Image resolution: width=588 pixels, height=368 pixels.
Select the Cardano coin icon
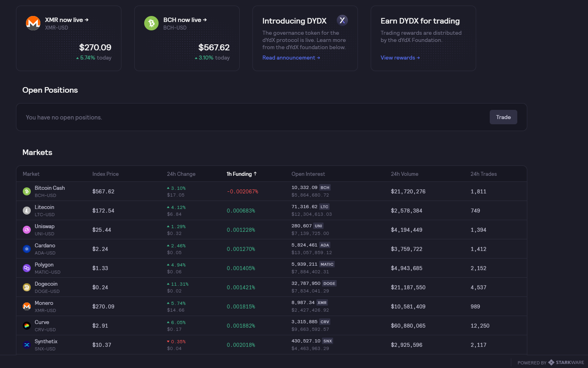point(27,249)
